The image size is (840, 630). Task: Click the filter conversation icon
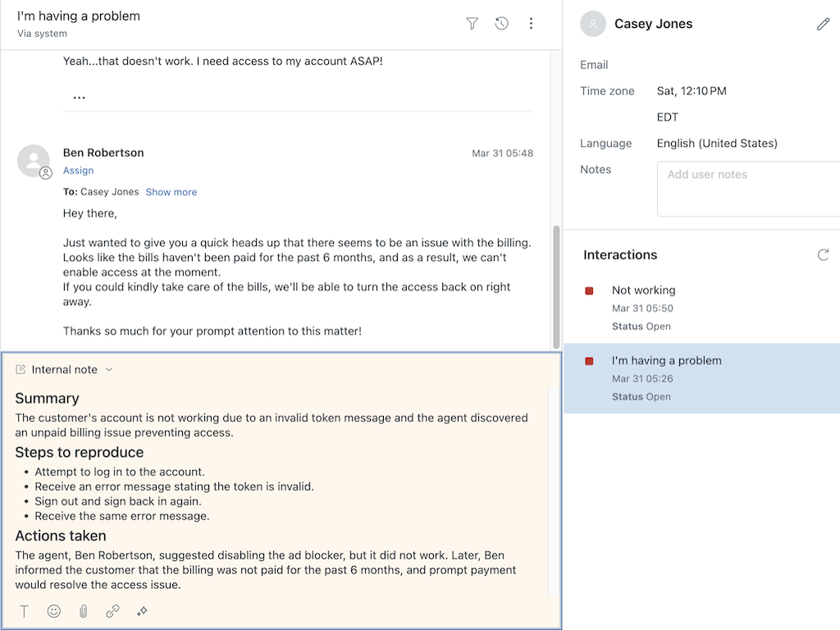point(472,24)
